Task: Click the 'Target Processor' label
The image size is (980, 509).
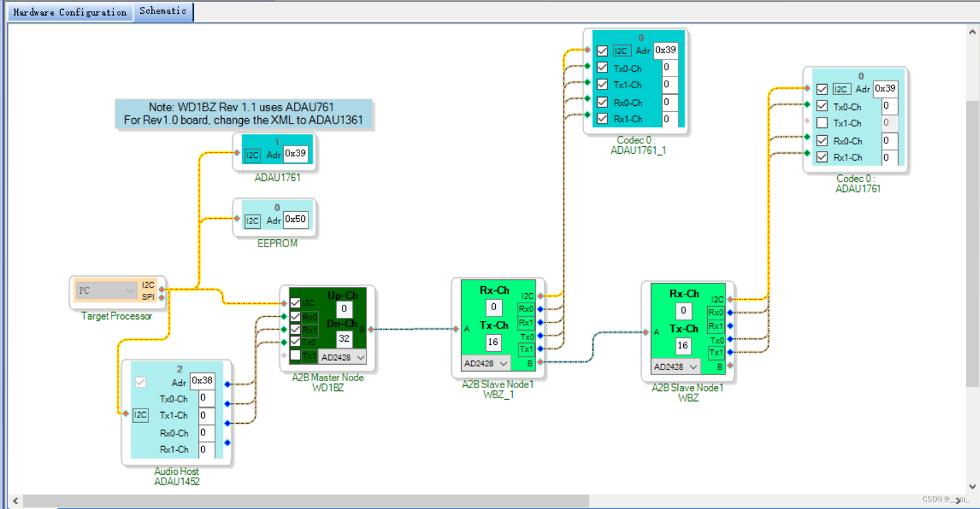Action: tap(117, 316)
